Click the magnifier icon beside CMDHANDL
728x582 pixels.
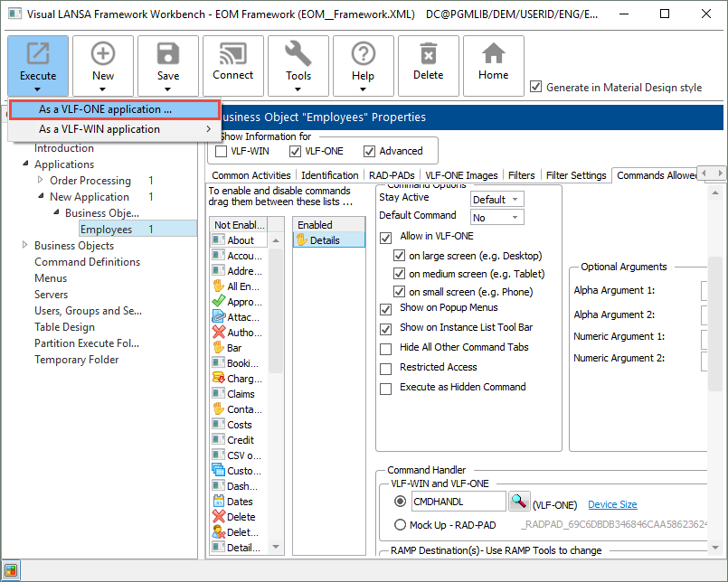519,502
